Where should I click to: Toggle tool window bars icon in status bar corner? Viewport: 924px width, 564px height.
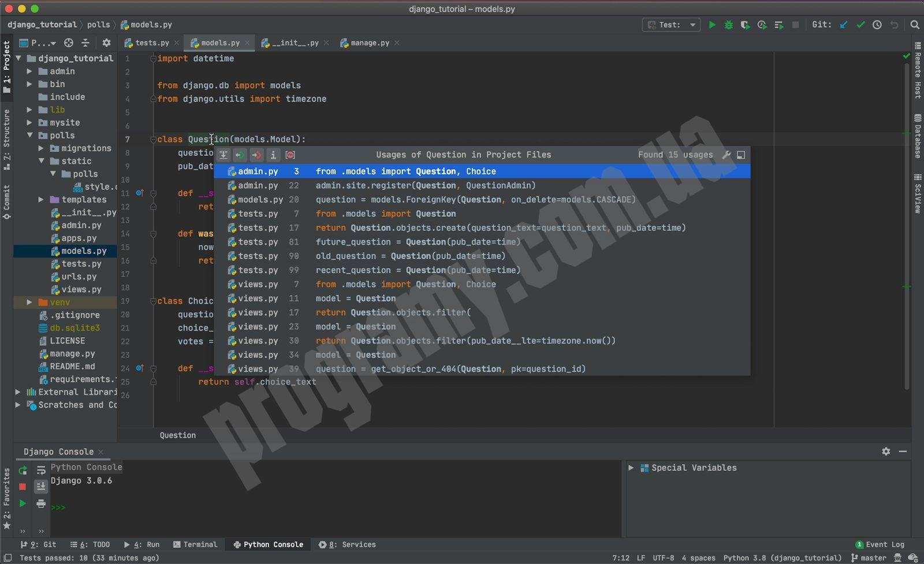[8, 558]
